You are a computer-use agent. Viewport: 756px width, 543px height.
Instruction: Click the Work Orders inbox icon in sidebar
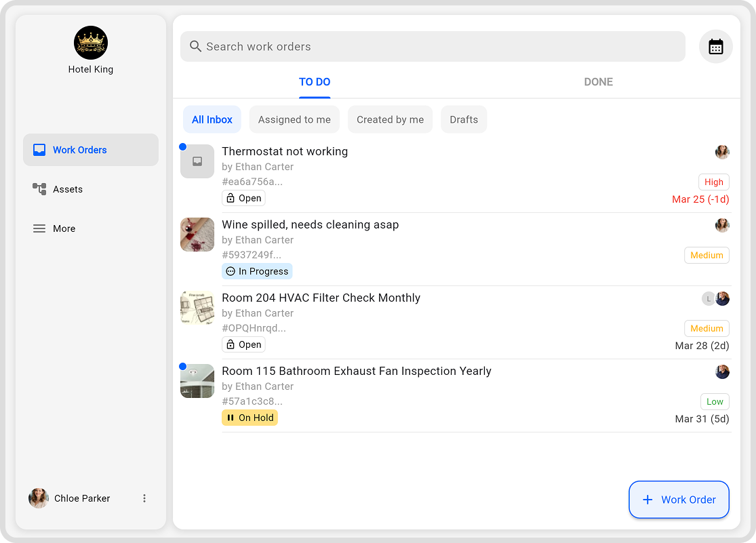coord(39,150)
